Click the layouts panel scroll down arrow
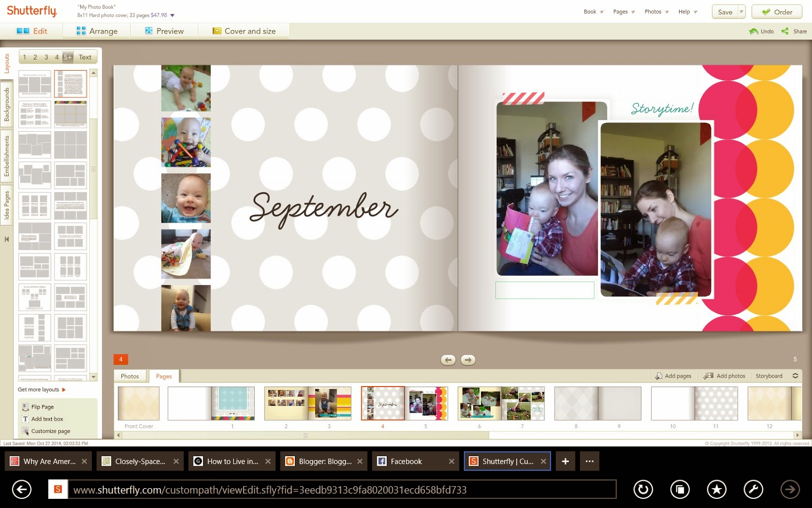Viewport: 812px width, 508px height. point(93,377)
